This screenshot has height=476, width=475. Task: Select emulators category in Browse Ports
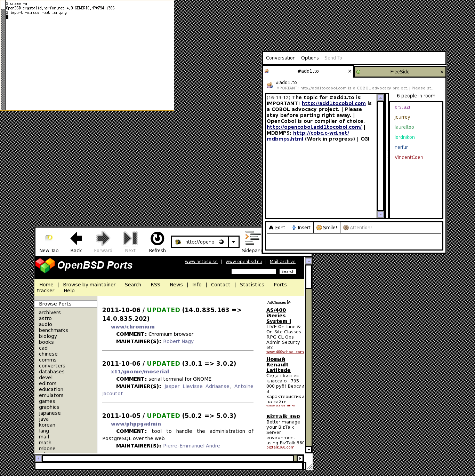51,395
